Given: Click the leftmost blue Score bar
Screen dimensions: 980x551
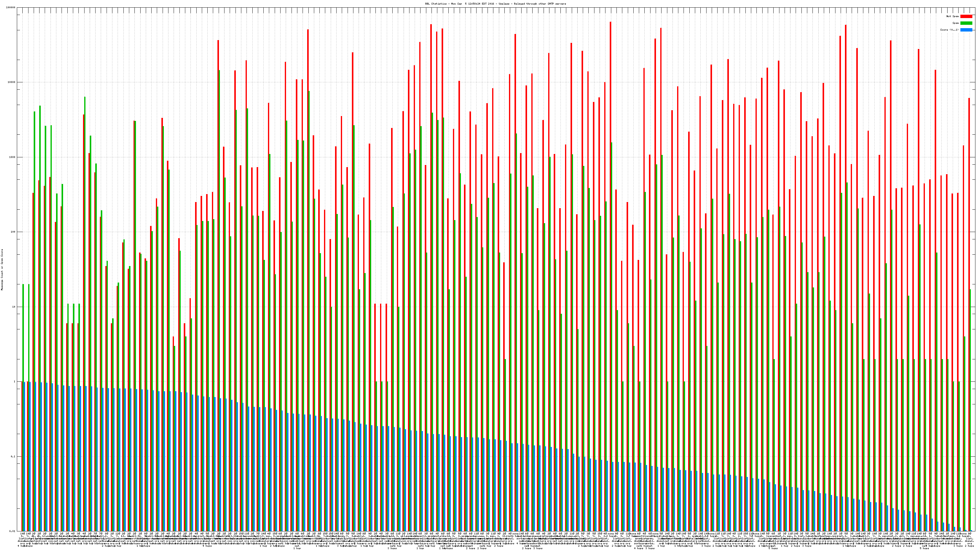Looking at the screenshot, I should 25,456.
